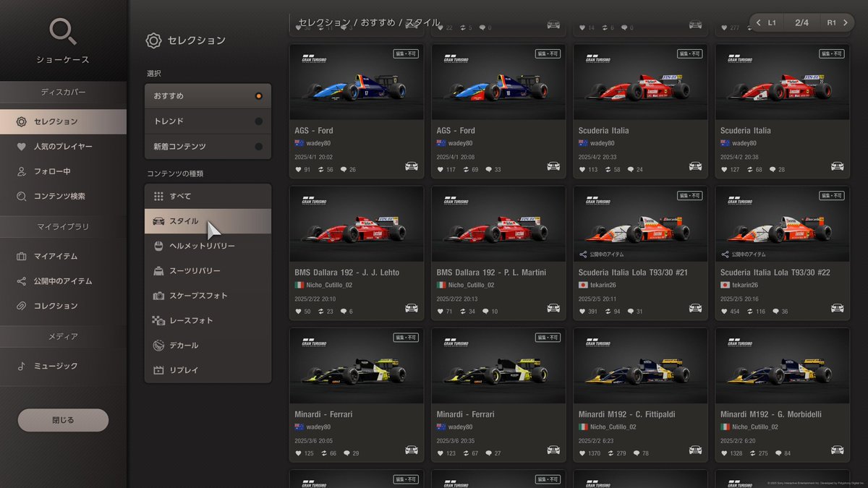868x488 pixels.
Task: Click comment icon showing 6 on Lehto card
Action: tap(344, 312)
